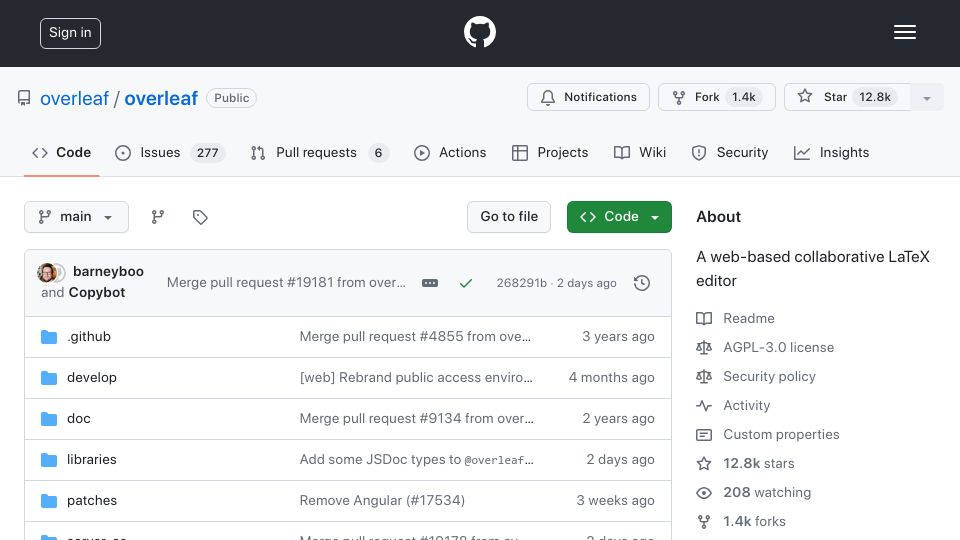
Task: Go to the Actions tab
Action: tap(450, 152)
